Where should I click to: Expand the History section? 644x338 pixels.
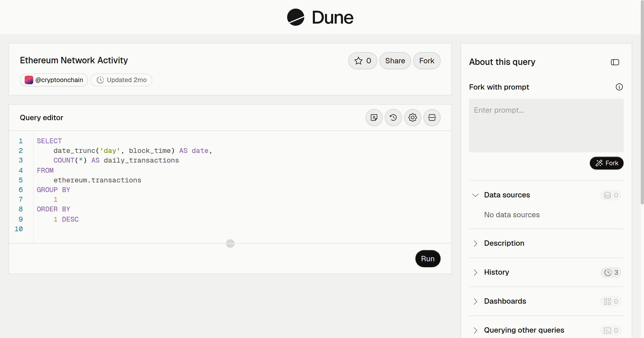pyautogui.click(x=475, y=272)
